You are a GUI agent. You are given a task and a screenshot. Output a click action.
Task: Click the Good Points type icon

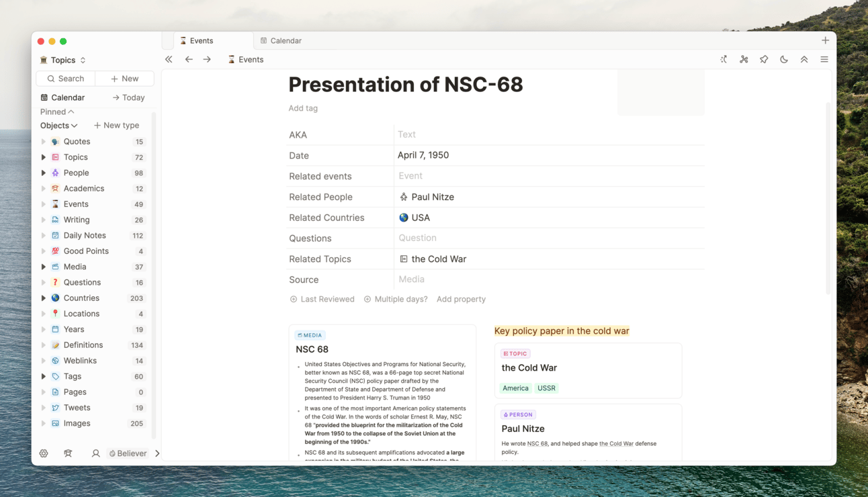pyautogui.click(x=55, y=251)
